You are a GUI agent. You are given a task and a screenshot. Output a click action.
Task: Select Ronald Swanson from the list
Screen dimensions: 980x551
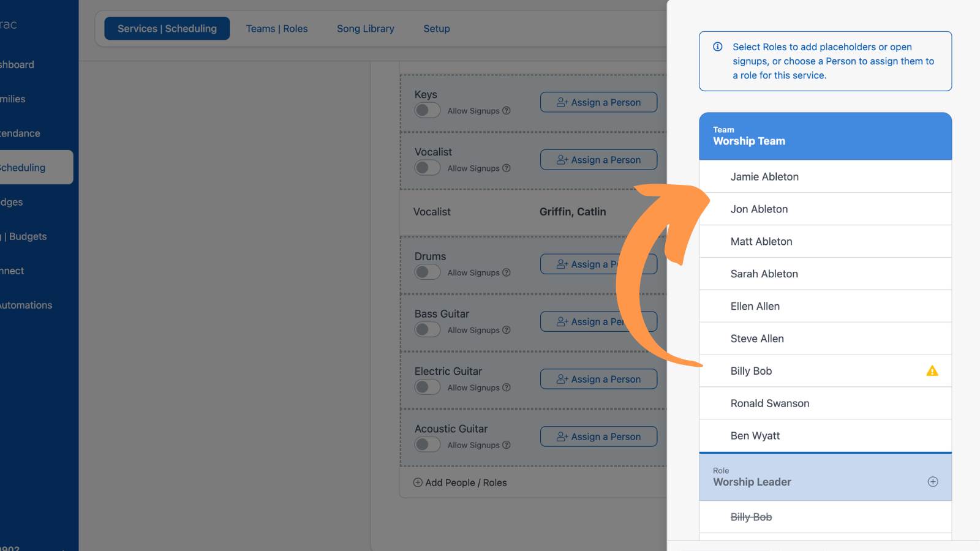(825, 403)
